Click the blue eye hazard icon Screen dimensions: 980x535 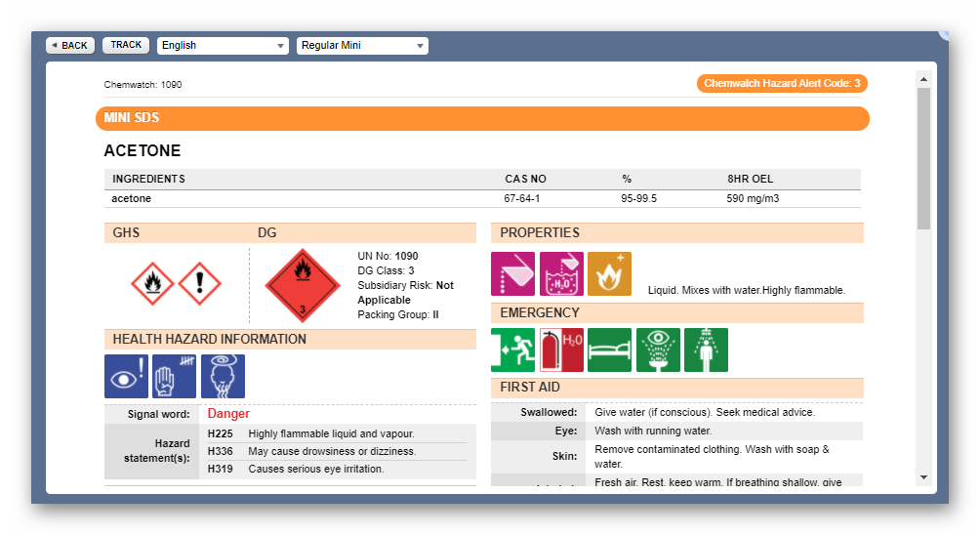[126, 376]
